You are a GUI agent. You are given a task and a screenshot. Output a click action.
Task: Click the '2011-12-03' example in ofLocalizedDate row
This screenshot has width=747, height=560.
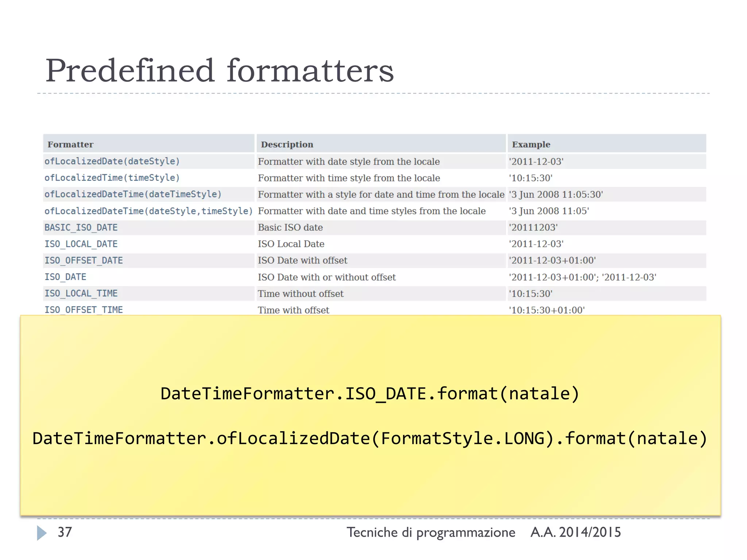click(x=536, y=162)
